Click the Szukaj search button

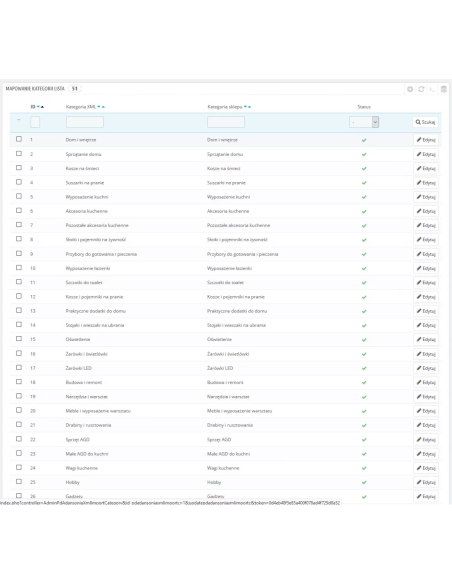click(x=425, y=122)
